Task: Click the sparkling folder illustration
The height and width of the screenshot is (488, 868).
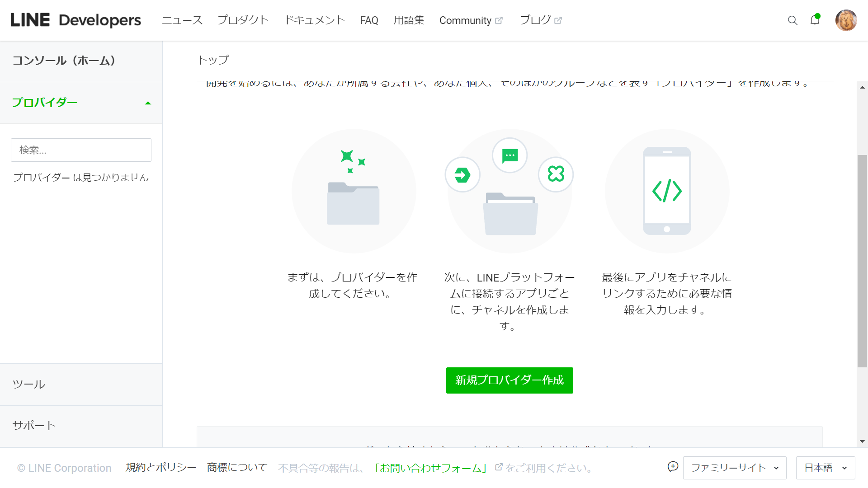Action: click(x=354, y=191)
